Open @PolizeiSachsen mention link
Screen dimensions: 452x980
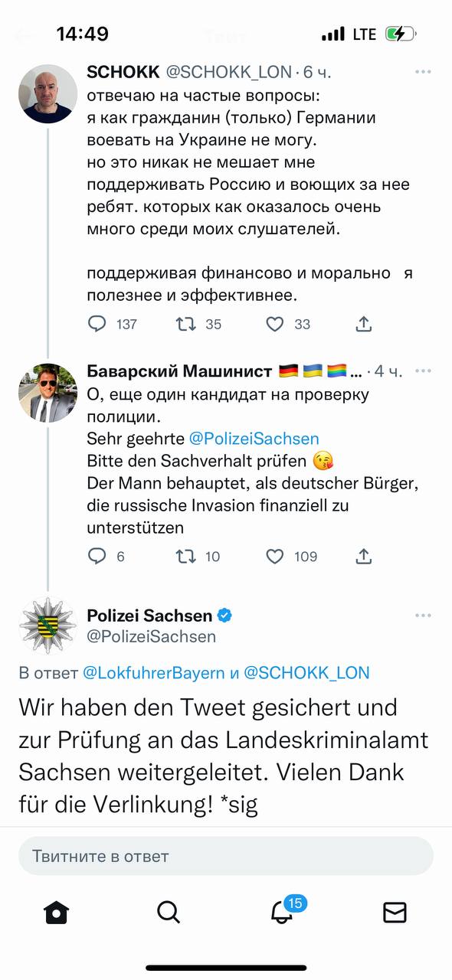[x=255, y=438]
